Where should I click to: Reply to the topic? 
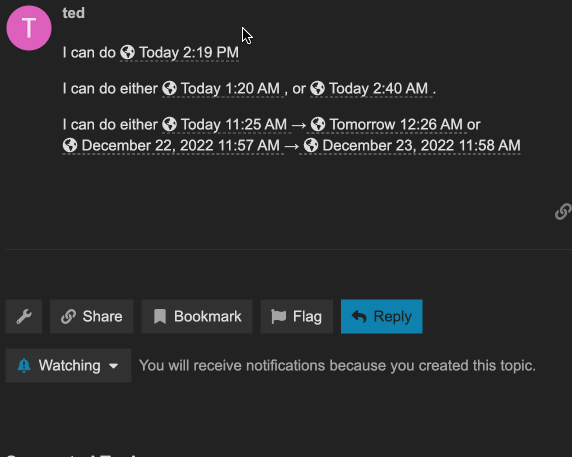(382, 317)
